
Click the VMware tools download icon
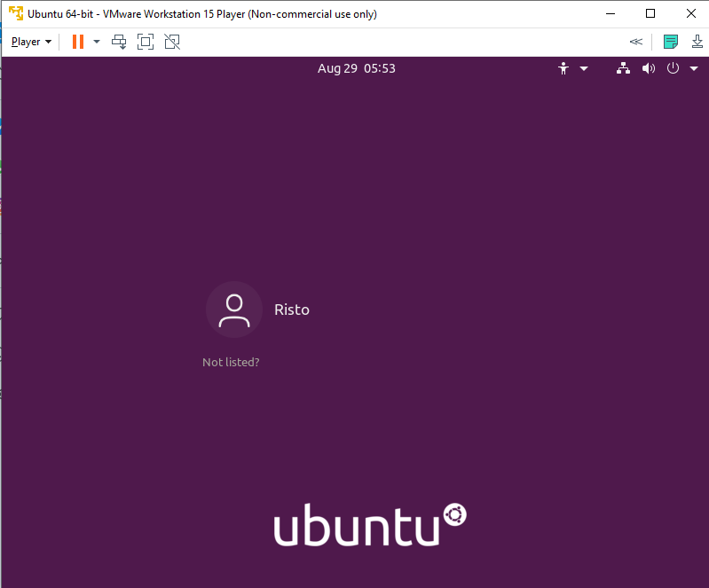[697, 42]
